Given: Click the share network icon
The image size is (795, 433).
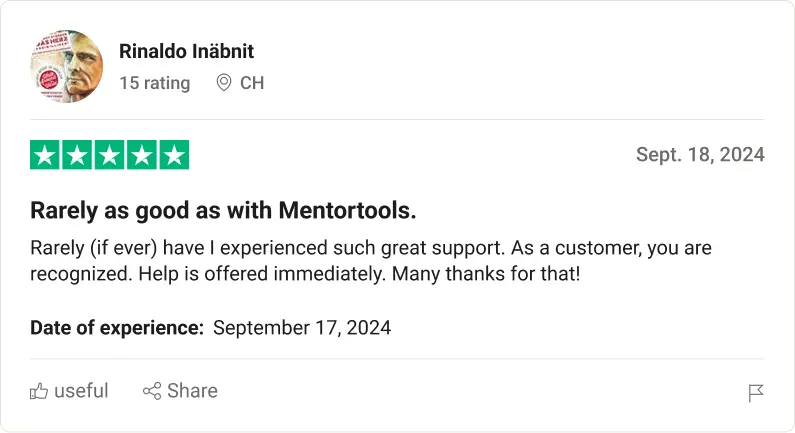Looking at the screenshot, I should coord(152,391).
